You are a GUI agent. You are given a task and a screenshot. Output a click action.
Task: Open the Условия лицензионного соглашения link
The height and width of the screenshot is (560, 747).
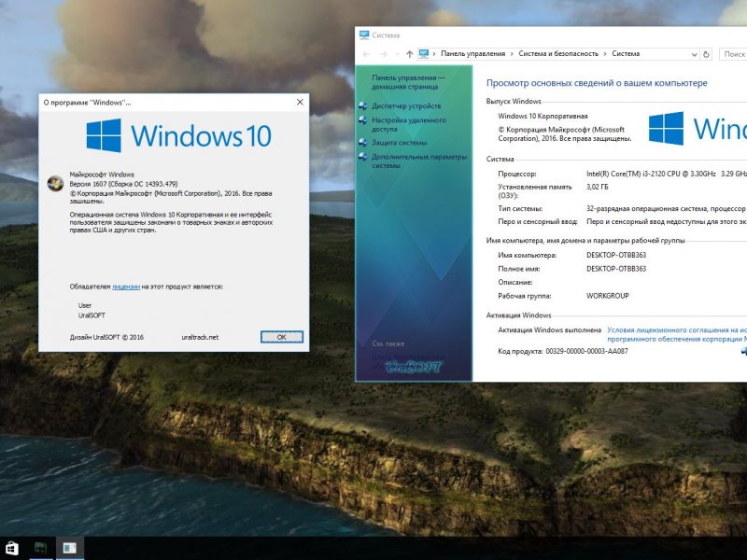tap(677, 334)
